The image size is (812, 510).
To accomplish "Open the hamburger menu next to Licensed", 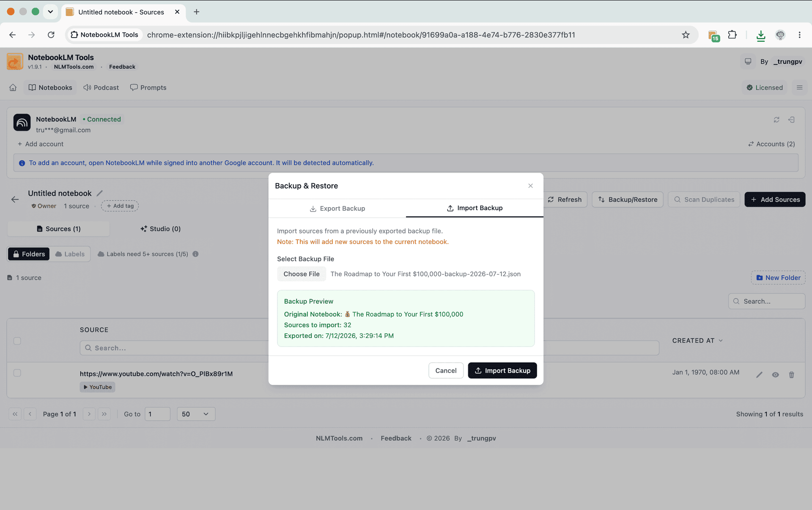I will tap(799, 88).
